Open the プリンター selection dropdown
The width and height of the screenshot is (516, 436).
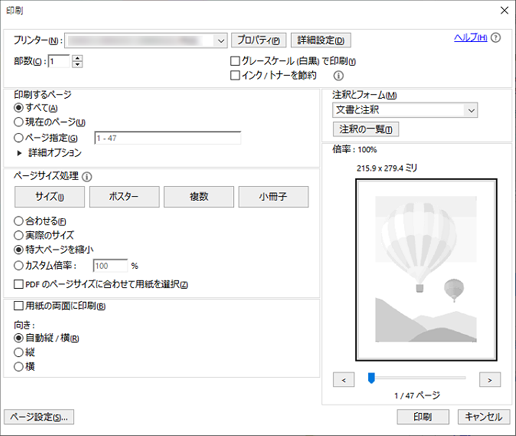coord(146,41)
